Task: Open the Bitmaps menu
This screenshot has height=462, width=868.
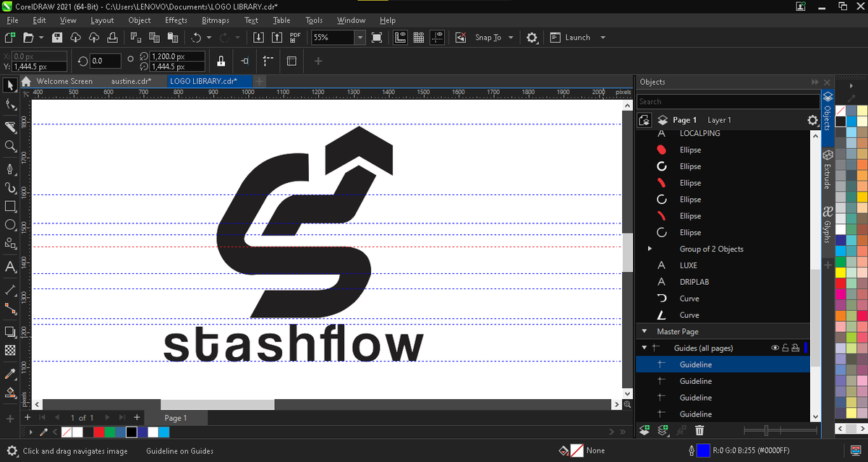Action: (216, 20)
